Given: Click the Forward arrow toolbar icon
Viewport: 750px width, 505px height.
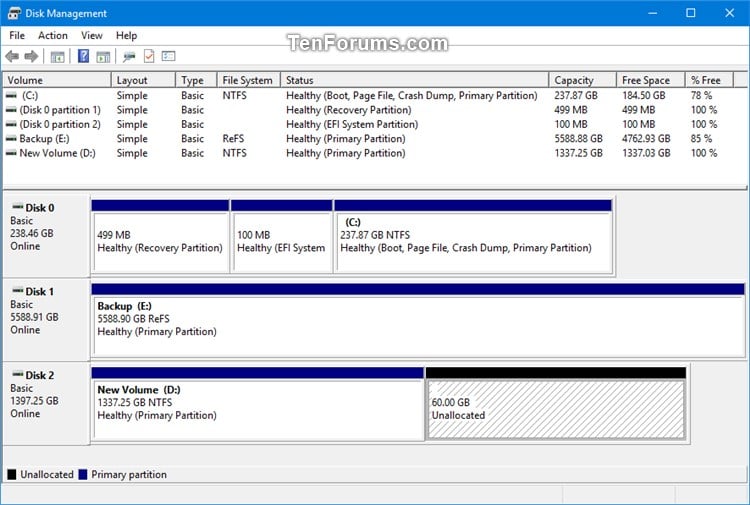Looking at the screenshot, I should click(x=31, y=56).
